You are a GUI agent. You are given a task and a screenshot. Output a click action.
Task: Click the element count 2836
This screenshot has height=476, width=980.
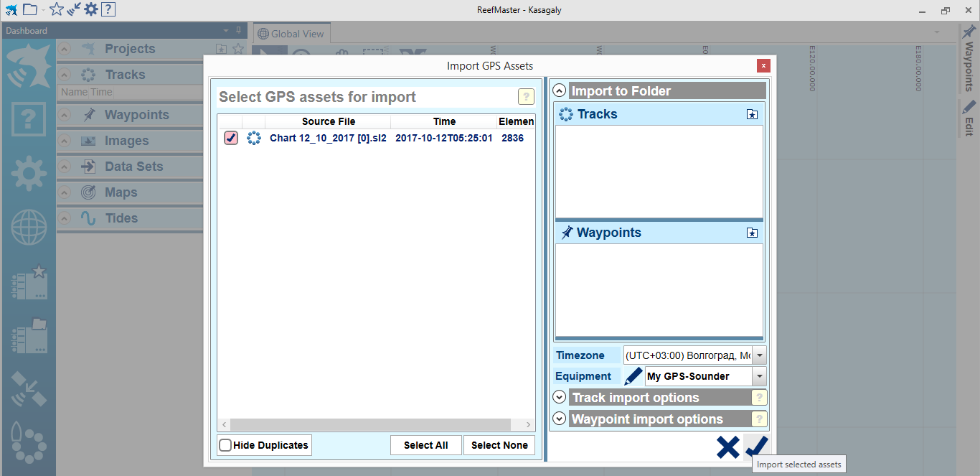point(513,138)
